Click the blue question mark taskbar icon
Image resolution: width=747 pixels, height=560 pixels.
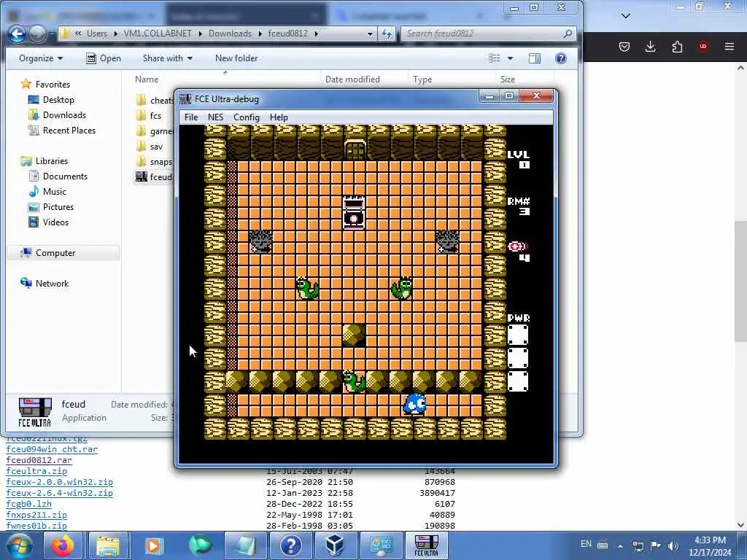tap(290, 545)
